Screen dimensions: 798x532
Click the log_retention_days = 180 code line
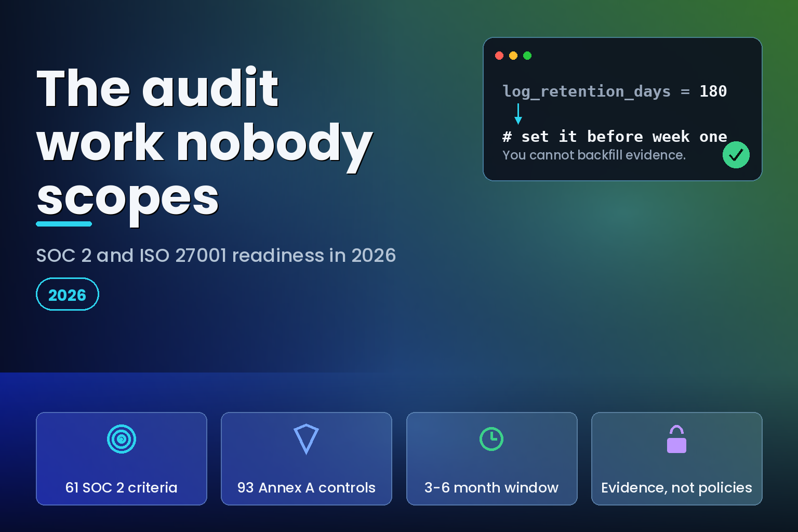coord(615,91)
